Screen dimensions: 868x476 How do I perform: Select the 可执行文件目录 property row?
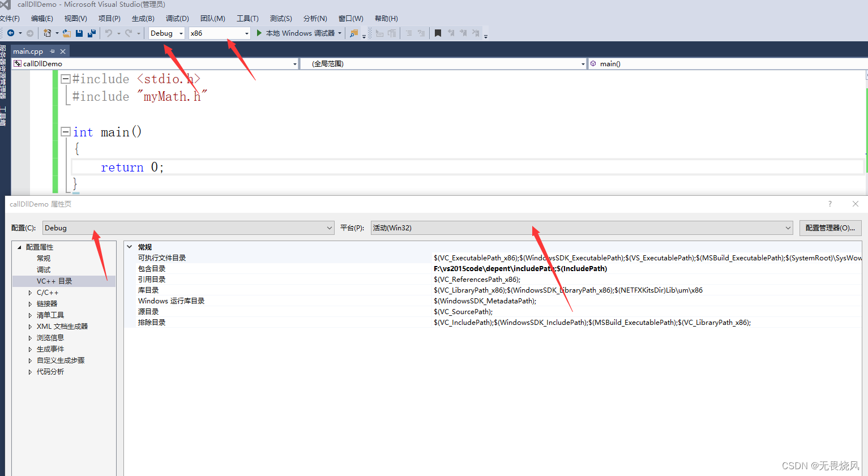493,258
